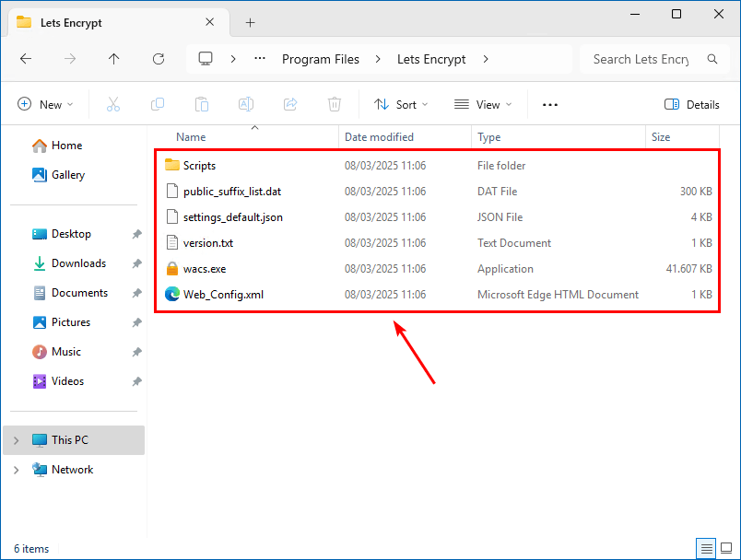Click the search magnifier icon
The height and width of the screenshot is (560, 741).
tap(712, 59)
